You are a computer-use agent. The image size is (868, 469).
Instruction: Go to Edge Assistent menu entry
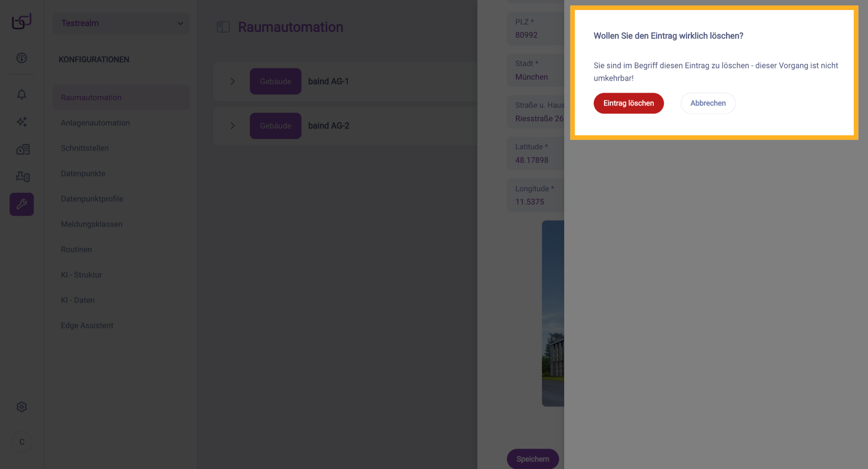[x=87, y=325]
